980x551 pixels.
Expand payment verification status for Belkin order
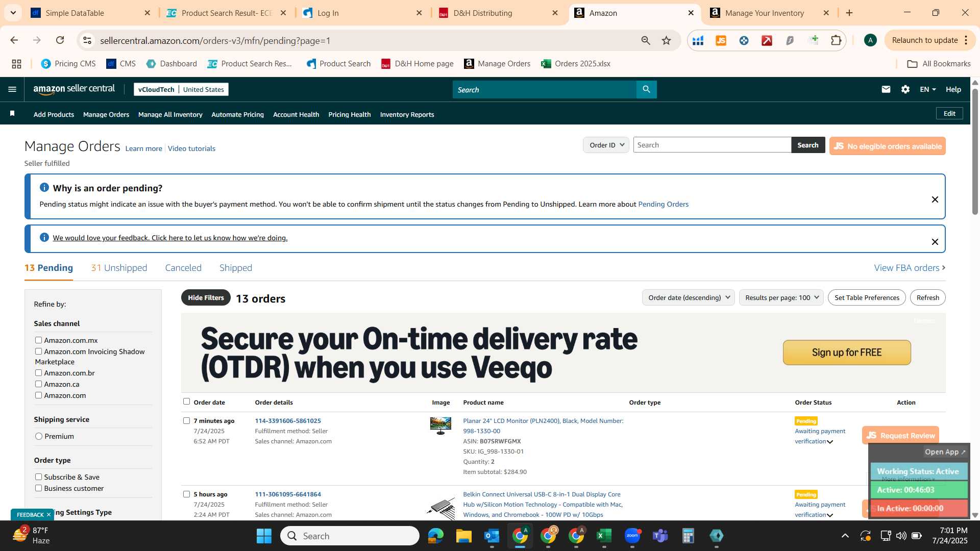[x=830, y=515]
